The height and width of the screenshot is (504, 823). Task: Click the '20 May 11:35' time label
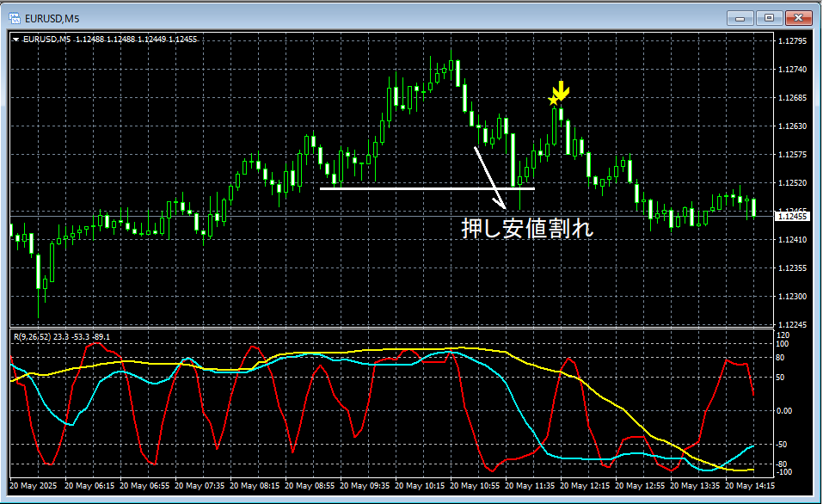click(530, 486)
